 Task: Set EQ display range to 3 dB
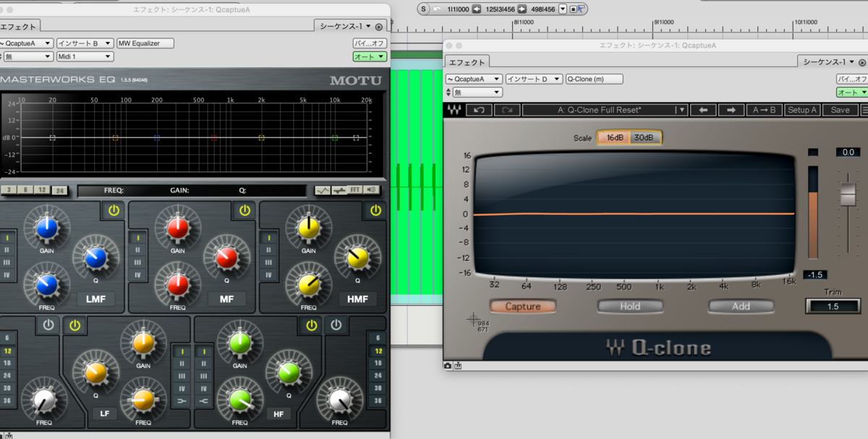[8, 190]
